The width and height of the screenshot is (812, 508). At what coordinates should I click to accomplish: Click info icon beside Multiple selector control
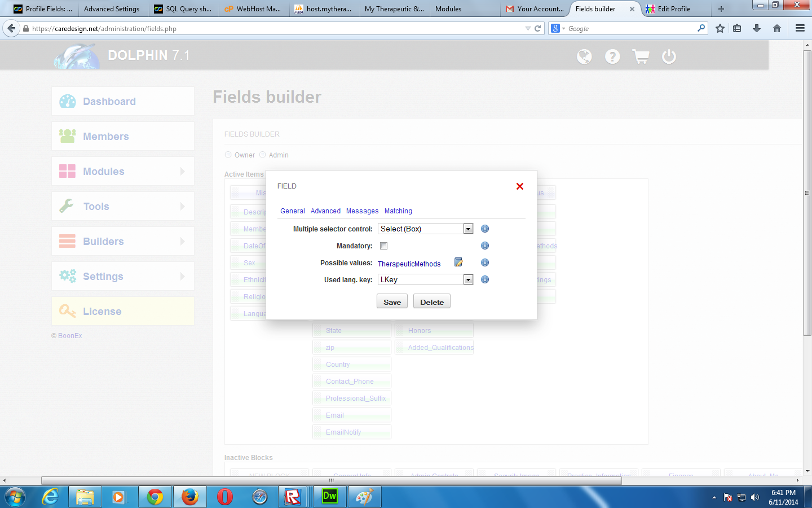coord(485,229)
